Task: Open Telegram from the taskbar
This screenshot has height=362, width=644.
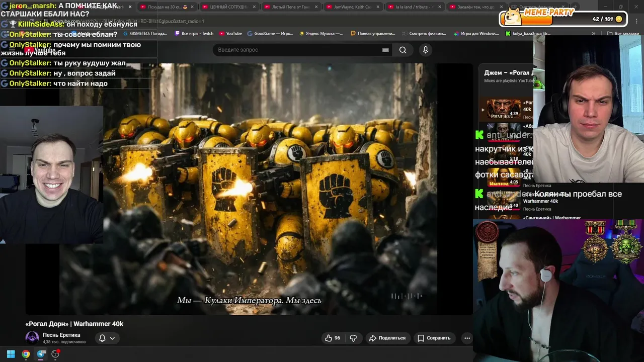Action: tap(41, 354)
